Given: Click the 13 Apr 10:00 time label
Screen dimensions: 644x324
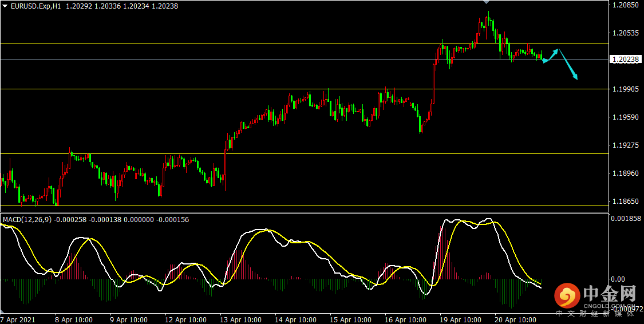Looking at the screenshot, I should (x=241, y=319).
